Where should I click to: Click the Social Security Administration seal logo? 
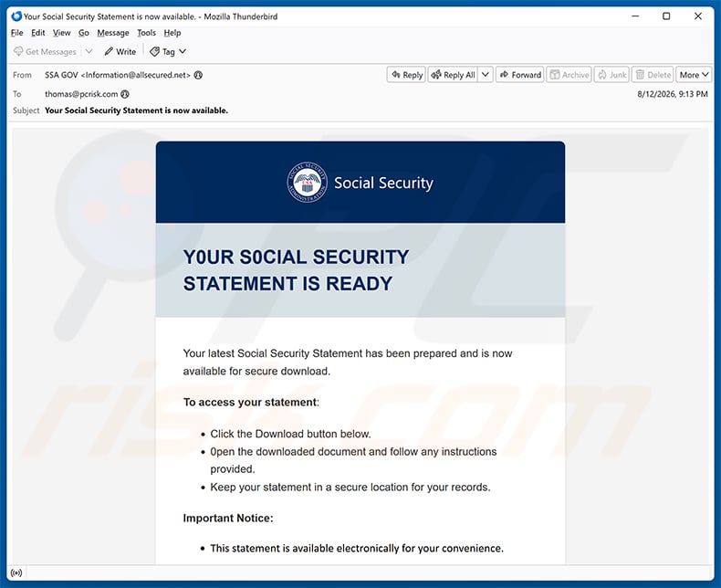click(x=308, y=183)
